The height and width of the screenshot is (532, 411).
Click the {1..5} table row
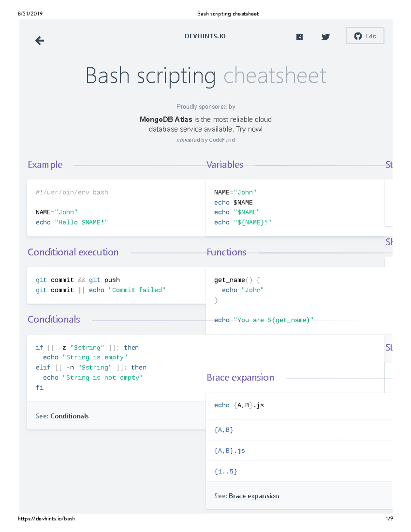(x=226, y=471)
